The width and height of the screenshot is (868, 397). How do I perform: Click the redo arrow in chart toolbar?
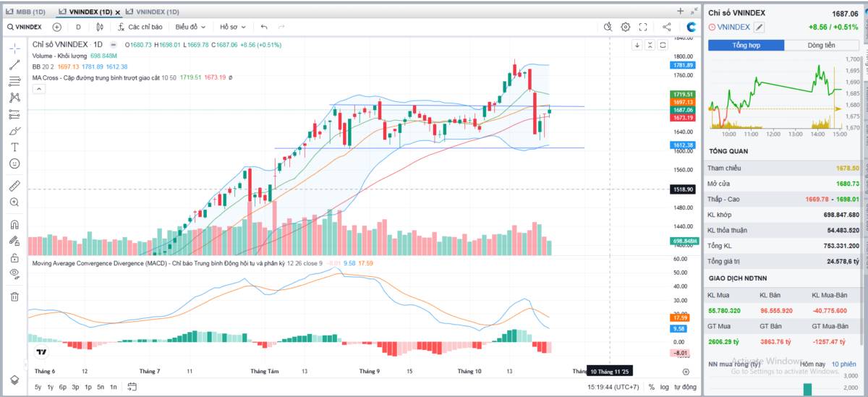[x=281, y=27]
